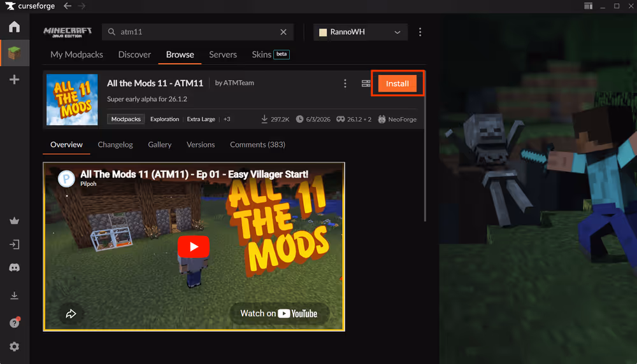The height and width of the screenshot is (364, 637).
Task: Open the settings gear icon
Action: [14, 347]
